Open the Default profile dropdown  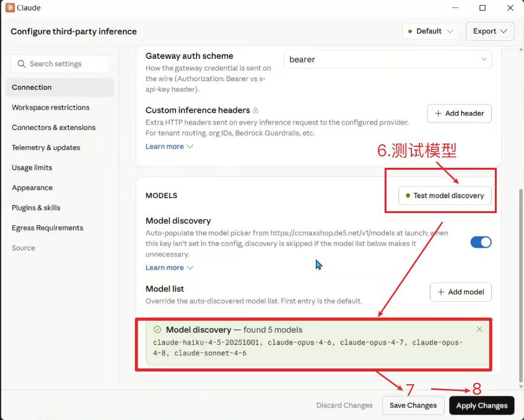[x=430, y=32]
